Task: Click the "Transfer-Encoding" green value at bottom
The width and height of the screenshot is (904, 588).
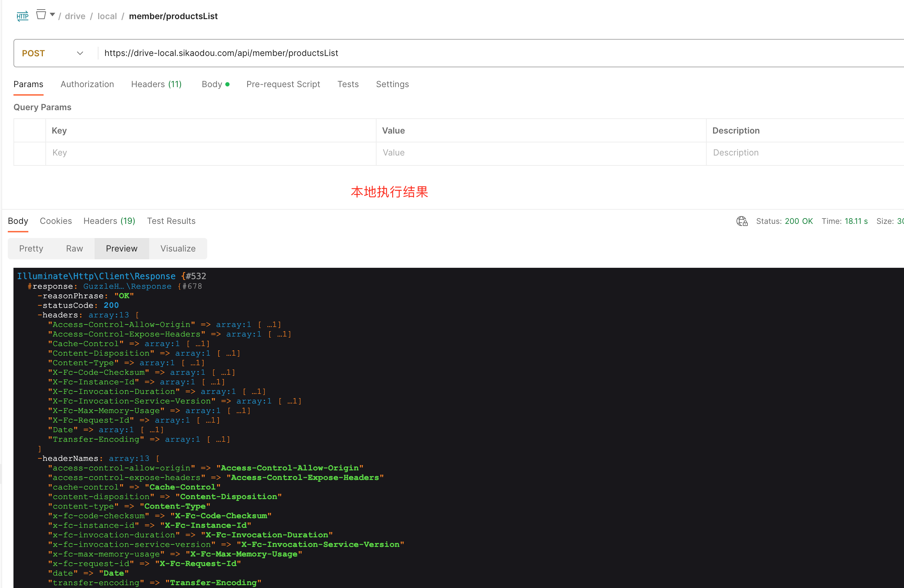Action: [213, 583]
